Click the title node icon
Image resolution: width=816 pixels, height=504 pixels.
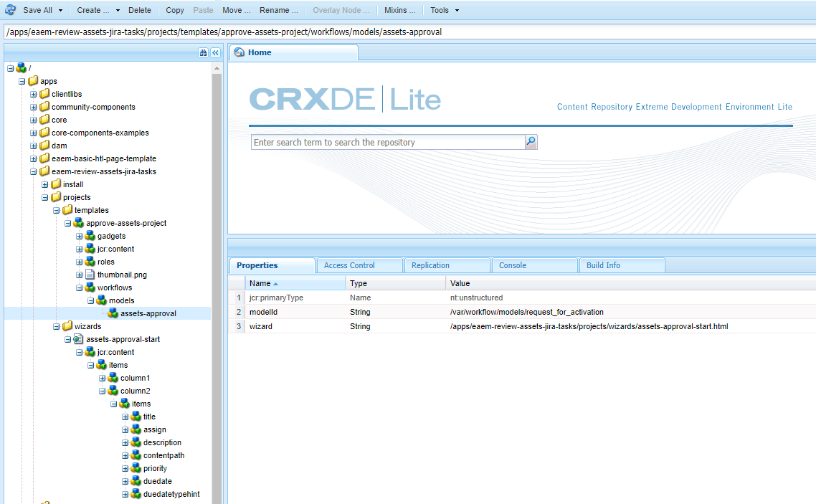(x=136, y=416)
